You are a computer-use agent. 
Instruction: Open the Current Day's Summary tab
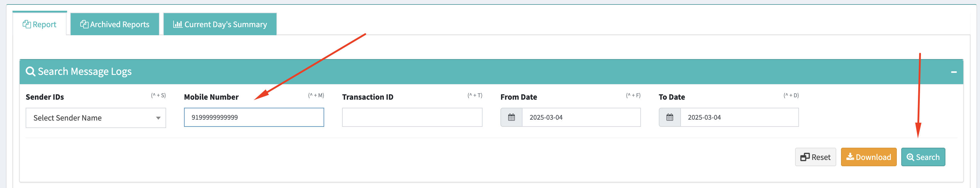tap(220, 24)
